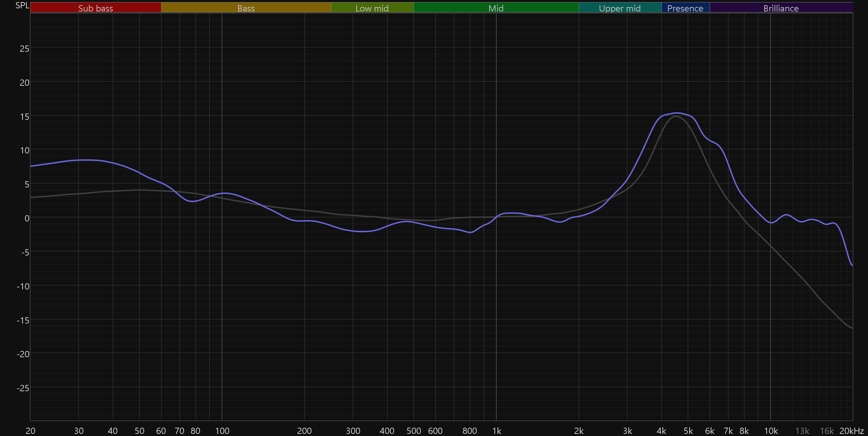Click the Low mid band header
868x436 pixels.
tap(372, 8)
